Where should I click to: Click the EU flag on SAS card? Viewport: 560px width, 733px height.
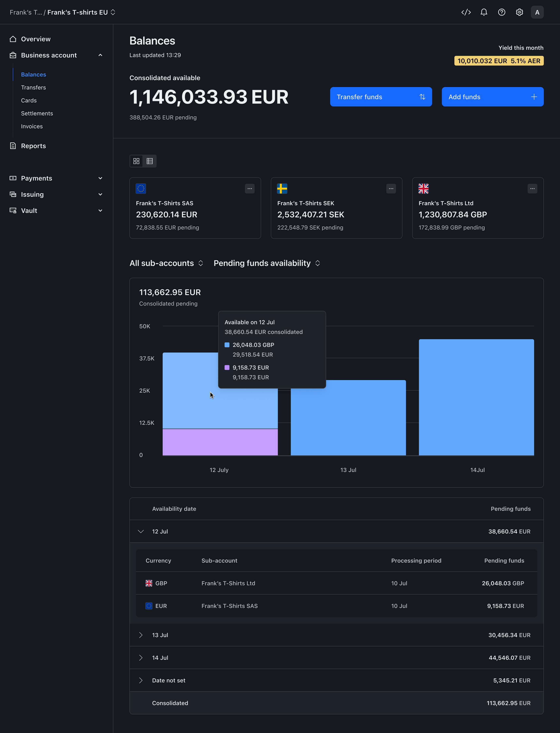(x=141, y=189)
